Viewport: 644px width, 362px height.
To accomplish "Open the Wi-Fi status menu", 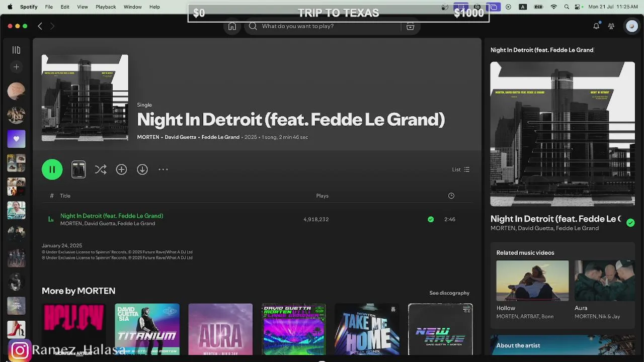I will [554, 7].
